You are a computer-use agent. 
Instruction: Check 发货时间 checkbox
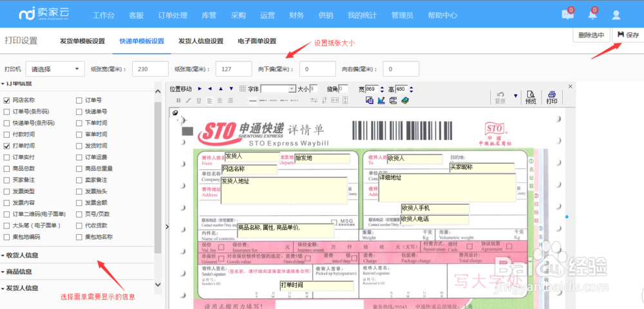(79, 145)
